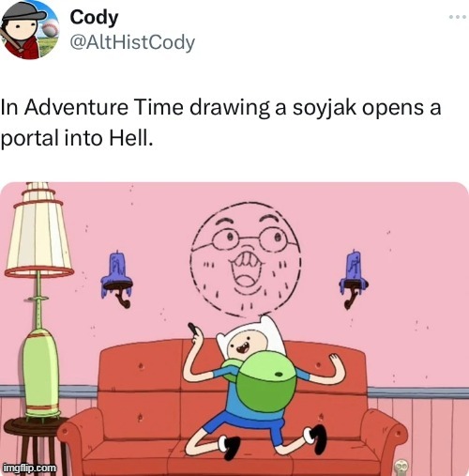Click the imgflip.com watermark
Image resolution: width=469 pixels, height=476 pixels.
pyautogui.click(x=30, y=468)
